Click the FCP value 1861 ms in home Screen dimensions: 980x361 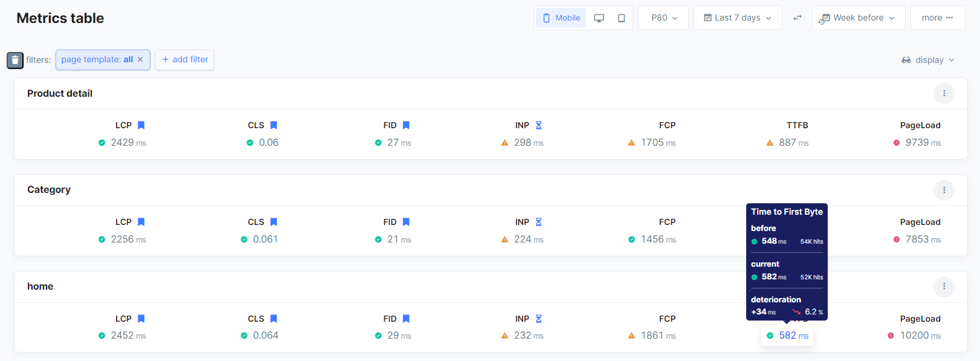pos(659,336)
